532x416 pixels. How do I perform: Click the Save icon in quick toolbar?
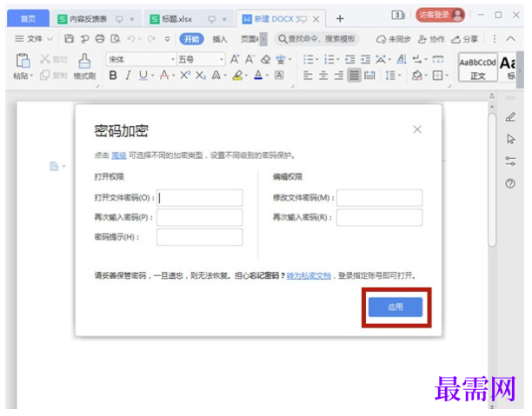coord(69,39)
